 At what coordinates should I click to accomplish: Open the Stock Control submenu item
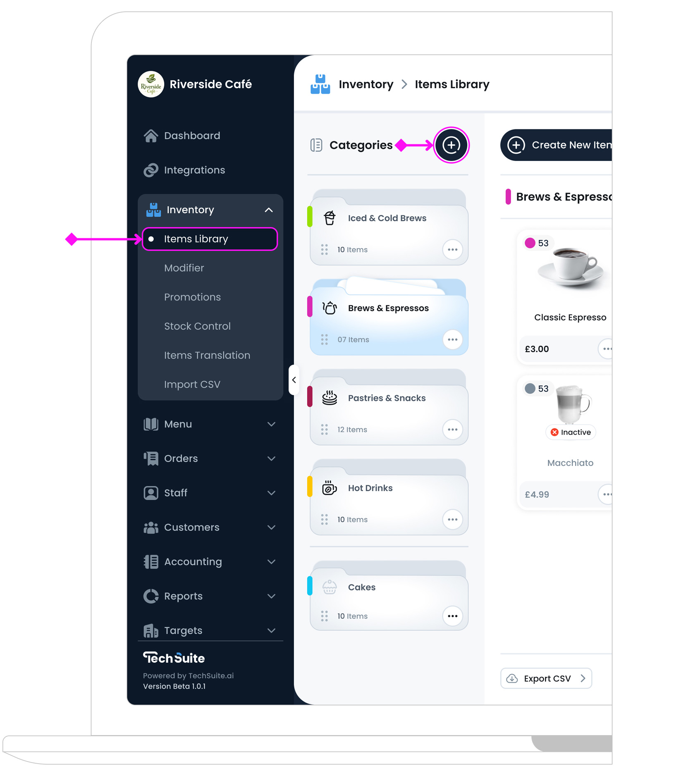click(x=197, y=326)
